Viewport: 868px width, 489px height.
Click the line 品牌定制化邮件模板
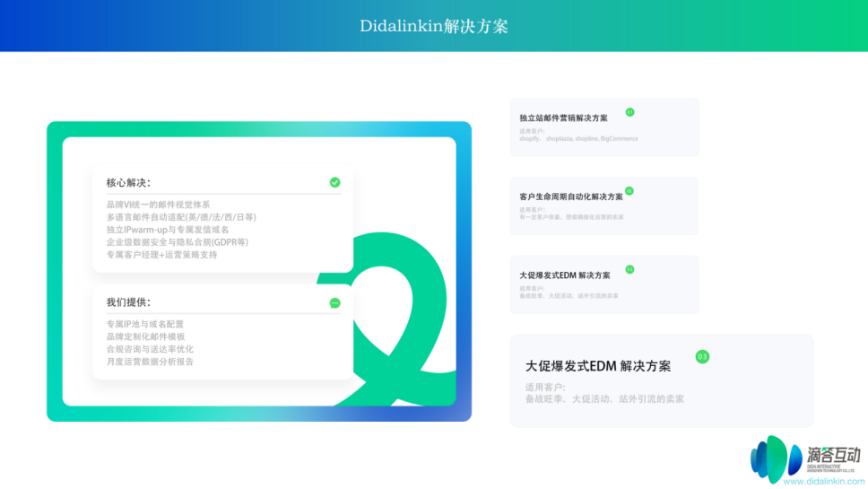pos(145,336)
